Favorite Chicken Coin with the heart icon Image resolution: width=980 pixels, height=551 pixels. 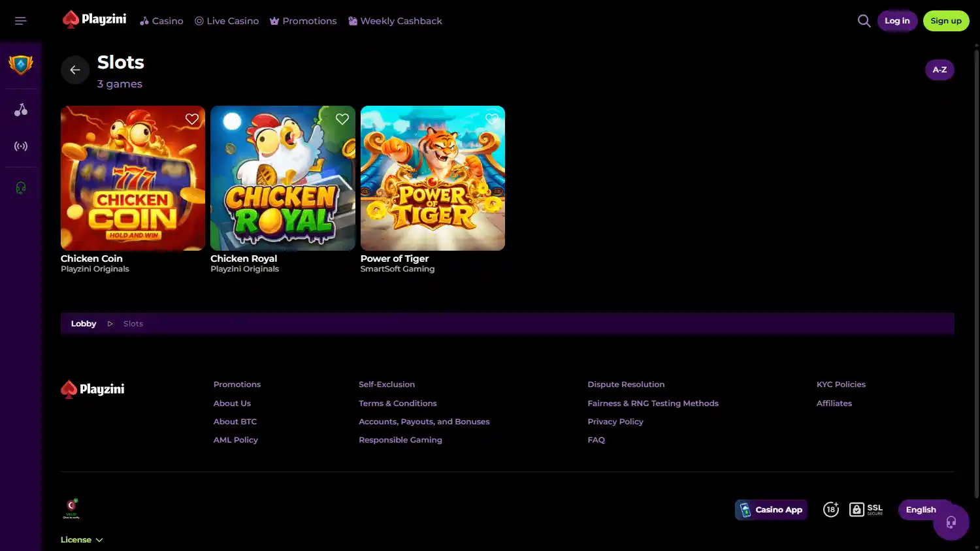pos(192,119)
